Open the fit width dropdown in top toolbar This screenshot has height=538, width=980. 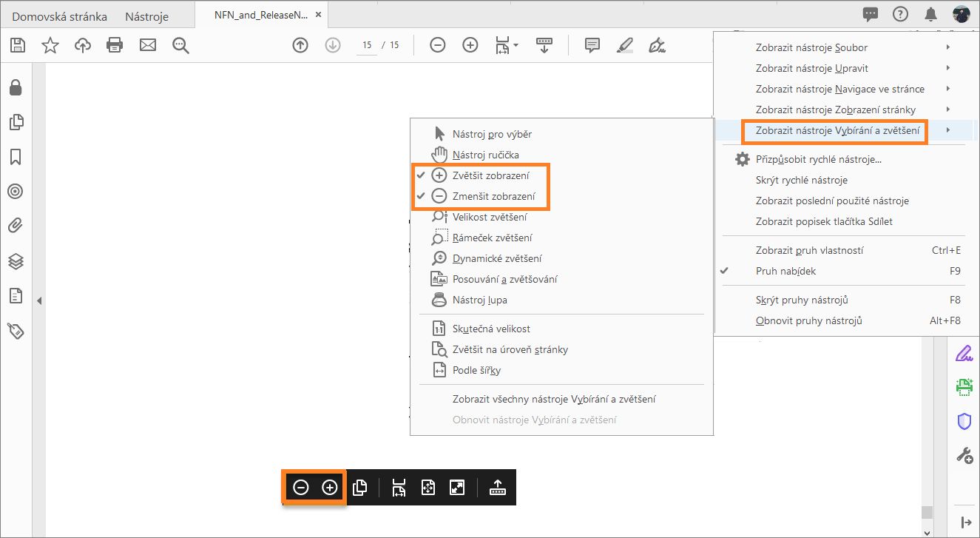(x=507, y=45)
